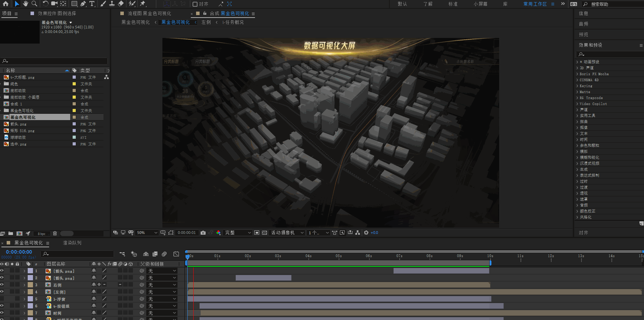Hide layer 6 t-按钮组 with eye toggle
The height and width of the screenshot is (320, 644).
coord(2,306)
